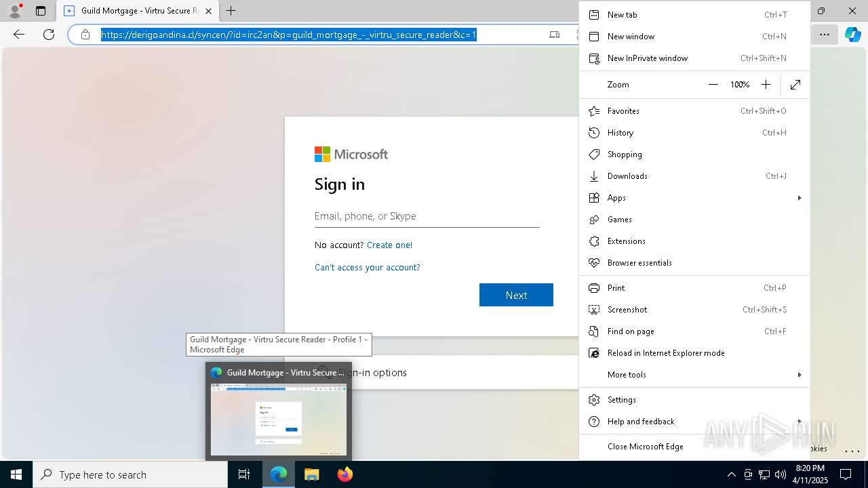Open Browser essentials

click(694, 263)
